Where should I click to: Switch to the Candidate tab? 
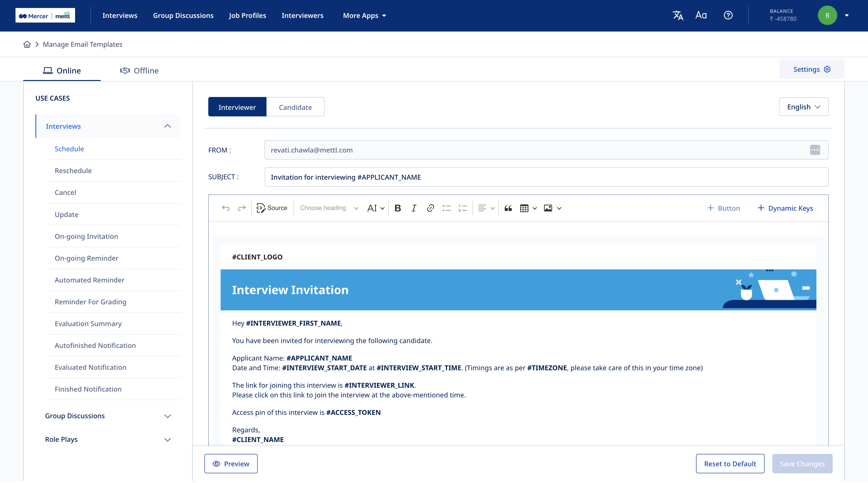pyautogui.click(x=295, y=107)
